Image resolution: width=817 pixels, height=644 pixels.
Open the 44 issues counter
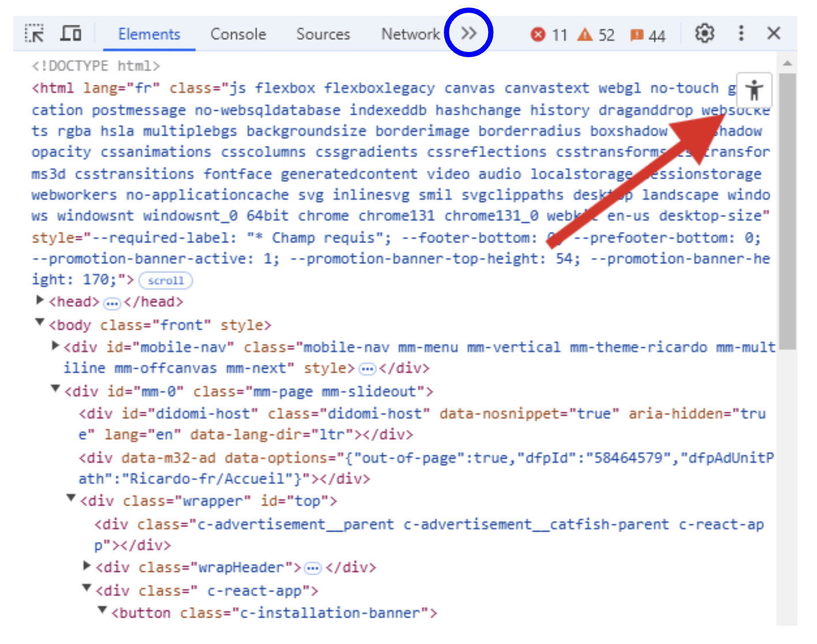pyautogui.click(x=647, y=36)
